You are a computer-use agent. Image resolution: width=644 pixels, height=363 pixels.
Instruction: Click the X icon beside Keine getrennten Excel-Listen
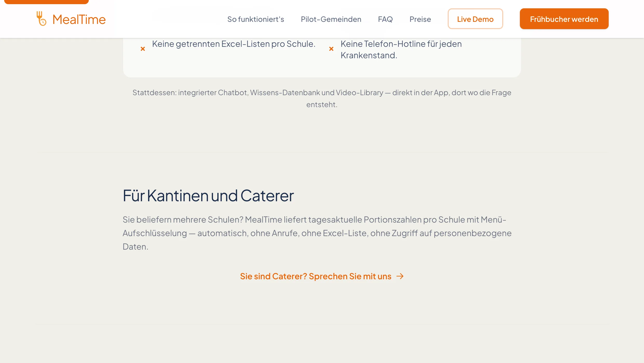pos(143,49)
